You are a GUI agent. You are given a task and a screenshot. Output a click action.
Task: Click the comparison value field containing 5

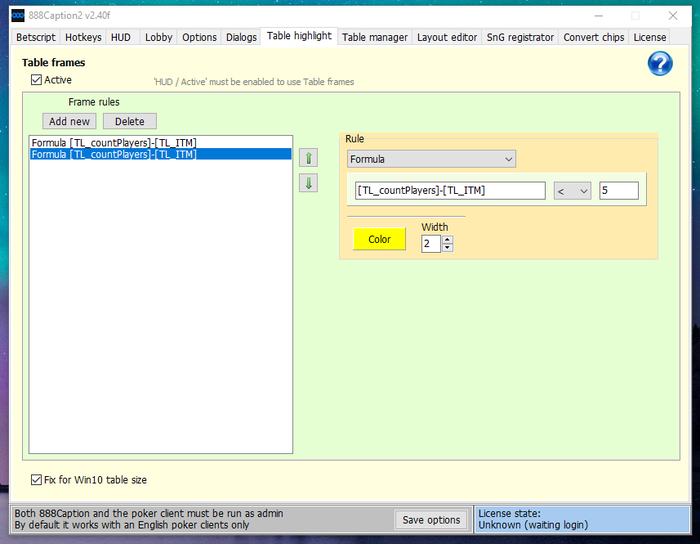619,191
